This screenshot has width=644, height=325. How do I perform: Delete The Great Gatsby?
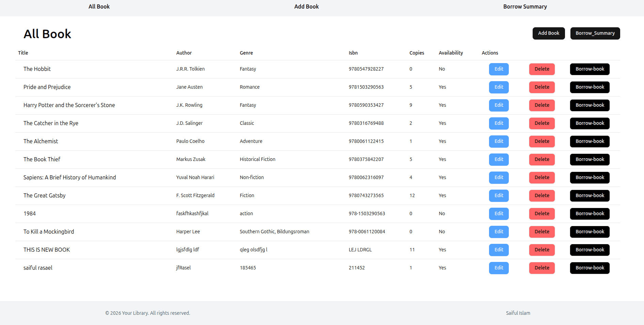click(542, 195)
